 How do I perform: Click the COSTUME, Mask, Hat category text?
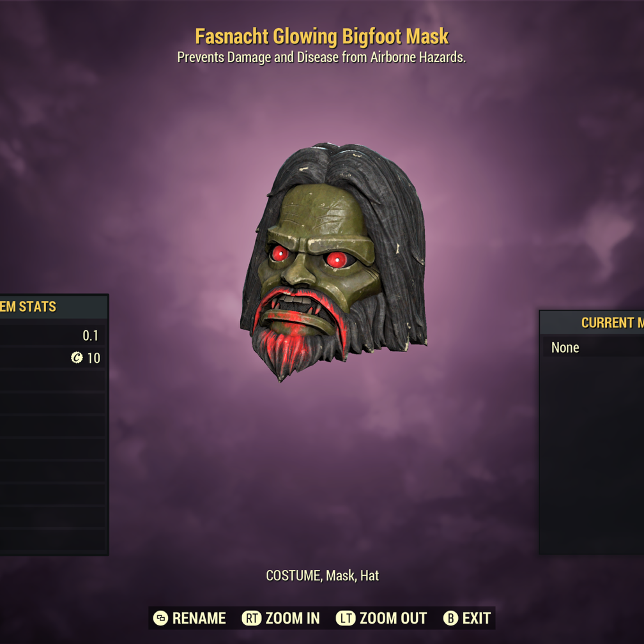323,576
